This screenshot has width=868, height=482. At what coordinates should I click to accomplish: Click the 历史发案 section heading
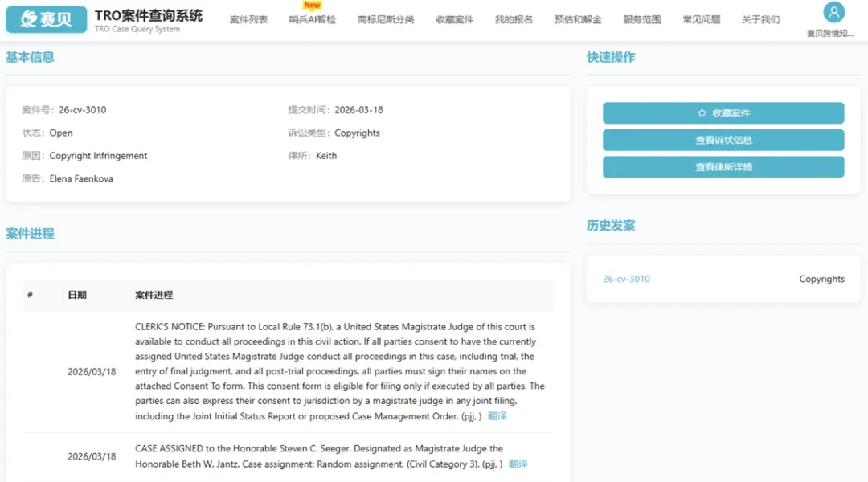click(611, 225)
